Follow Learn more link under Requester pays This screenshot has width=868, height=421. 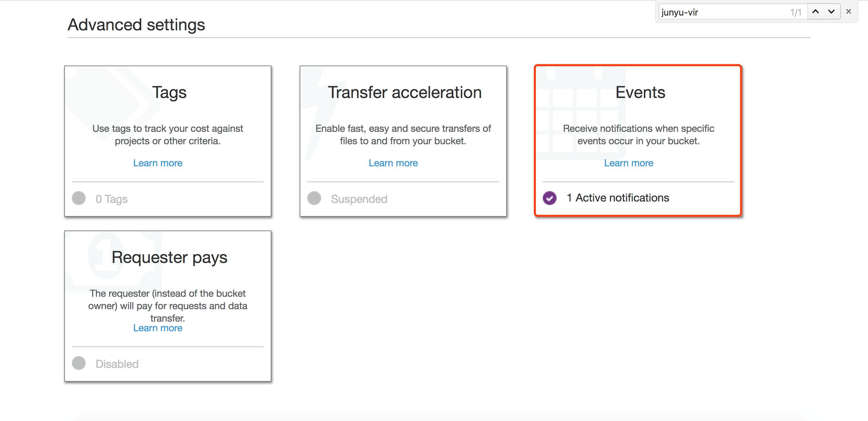pos(158,328)
